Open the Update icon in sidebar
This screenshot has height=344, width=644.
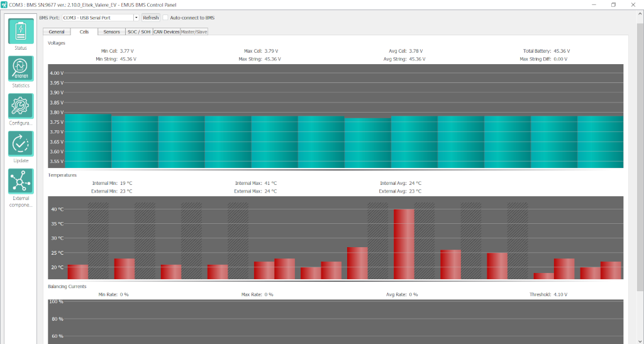(21, 144)
